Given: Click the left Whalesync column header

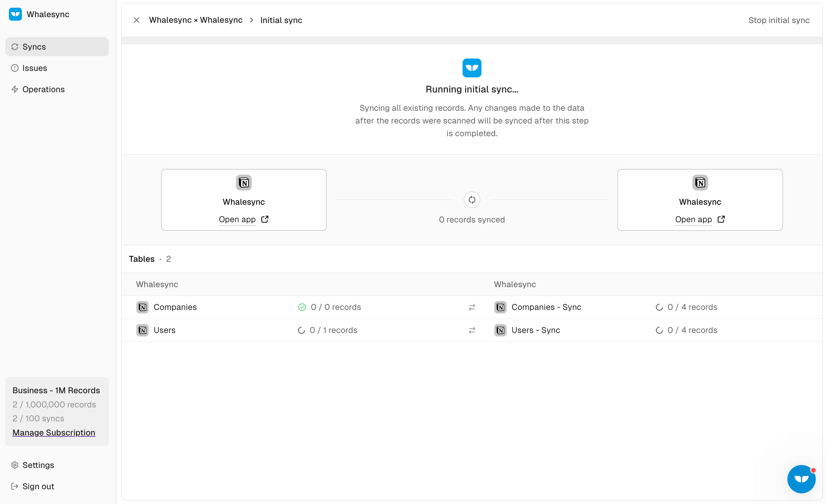Looking at the screenshot, I should (x=157, y=284).
